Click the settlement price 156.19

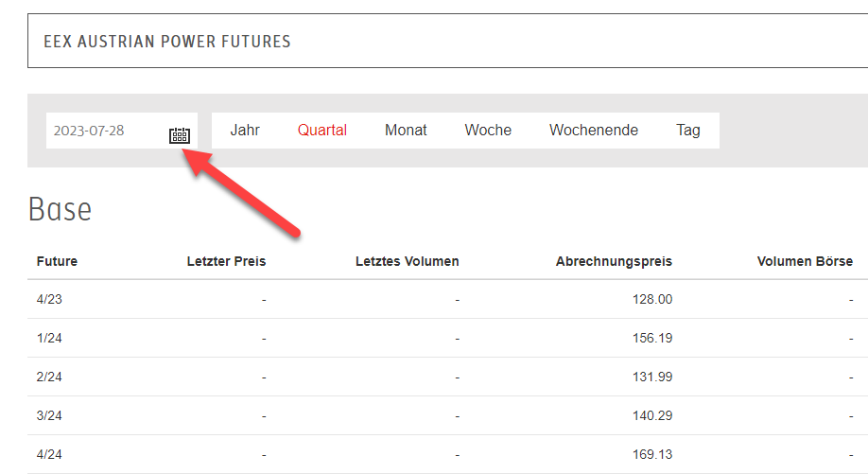tap(652, 338)
